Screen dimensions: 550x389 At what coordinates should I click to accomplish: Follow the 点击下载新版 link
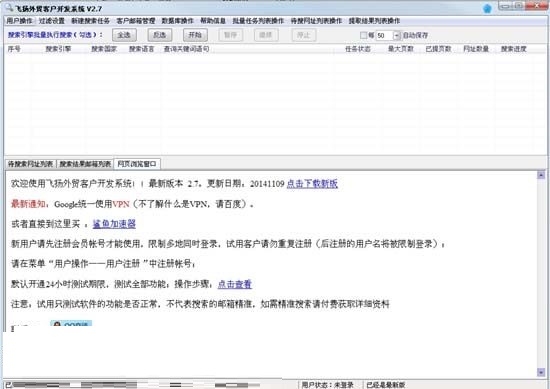312,184
